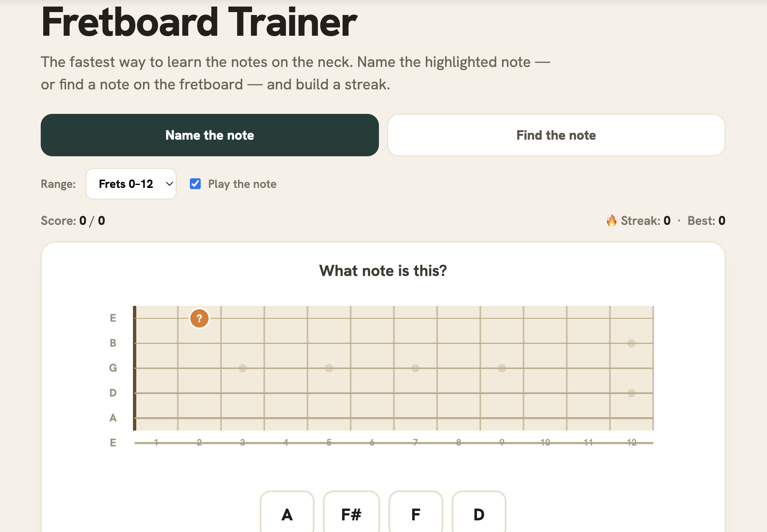Image resolution: width=767 pixels, height=532 pixels.
Task: Click the orange question mark note marker
Action: pyautogui.click(x=199, y=318)
